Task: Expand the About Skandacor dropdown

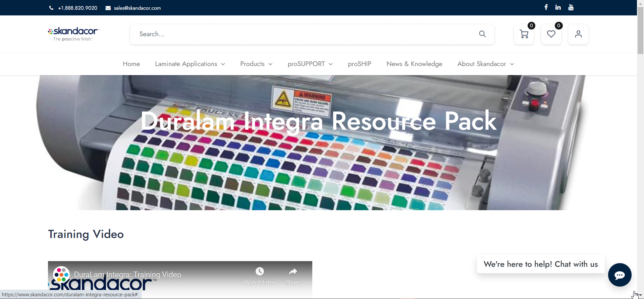Action: click(x=486, y=64)
